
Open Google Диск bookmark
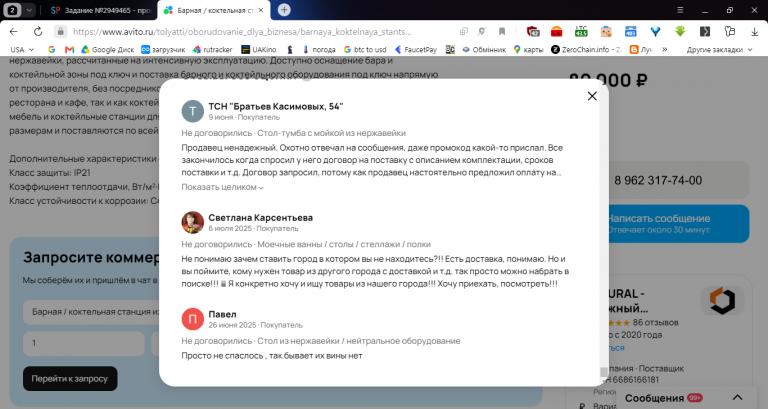click(107, 49)
